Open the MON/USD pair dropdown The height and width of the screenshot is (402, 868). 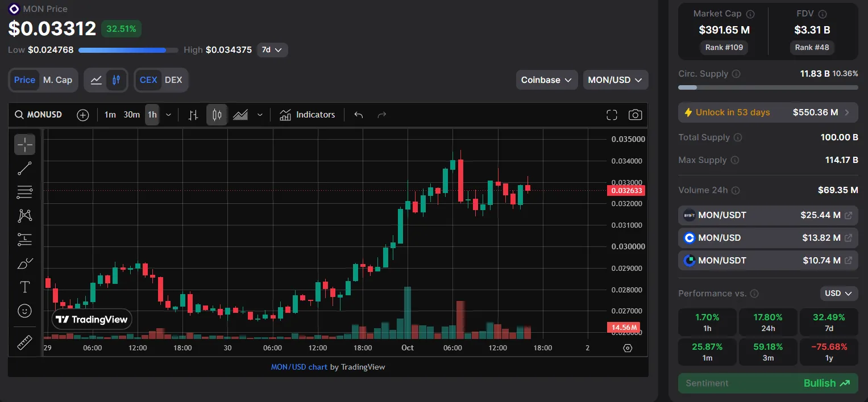click(x=616, y=80)
